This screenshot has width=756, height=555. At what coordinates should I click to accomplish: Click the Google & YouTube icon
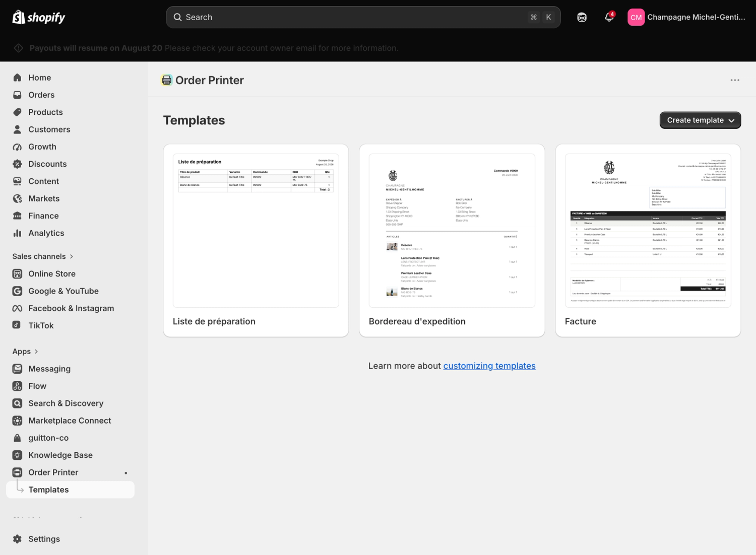[x=17, y=291]
